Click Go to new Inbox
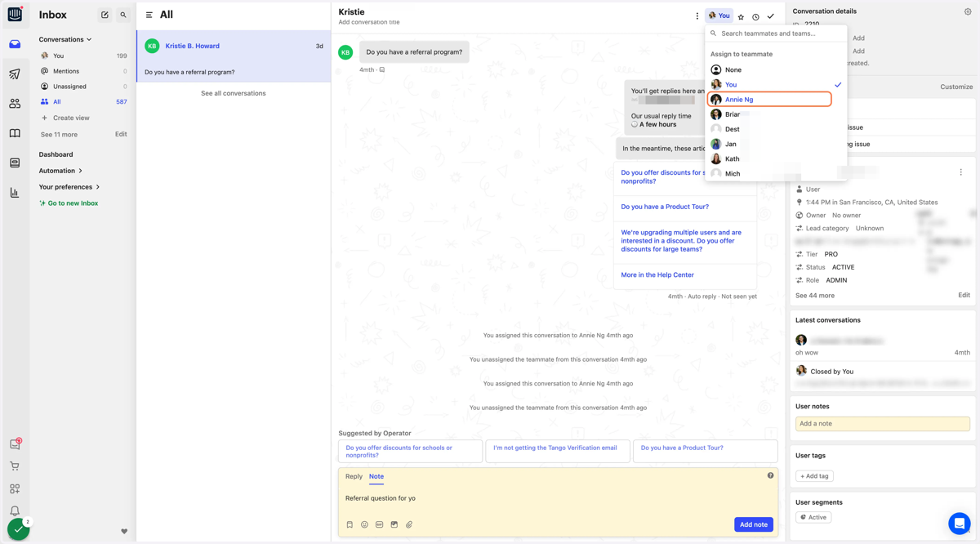The height and width of the screenshot is (544, 980). [x=69, y=203]
